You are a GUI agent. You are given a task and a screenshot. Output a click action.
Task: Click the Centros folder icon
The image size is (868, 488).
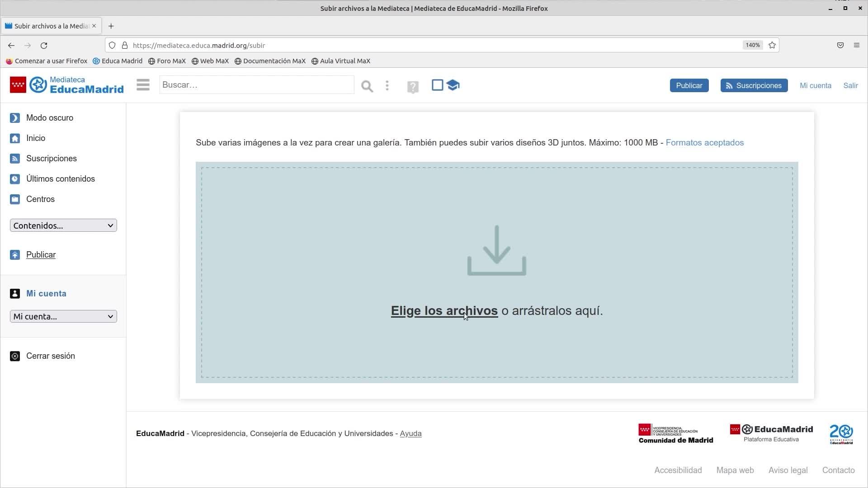[15, 199]
